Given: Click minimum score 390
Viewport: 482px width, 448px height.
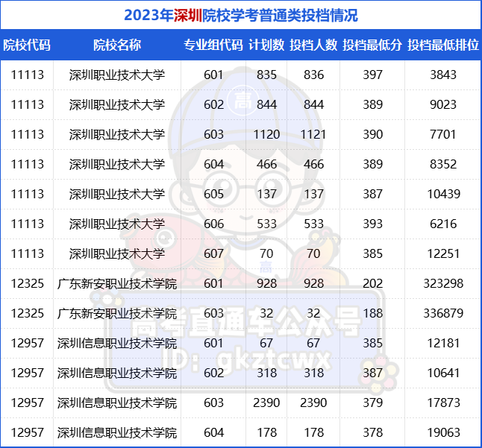Looking at the screenshot, I should point(372,134).
